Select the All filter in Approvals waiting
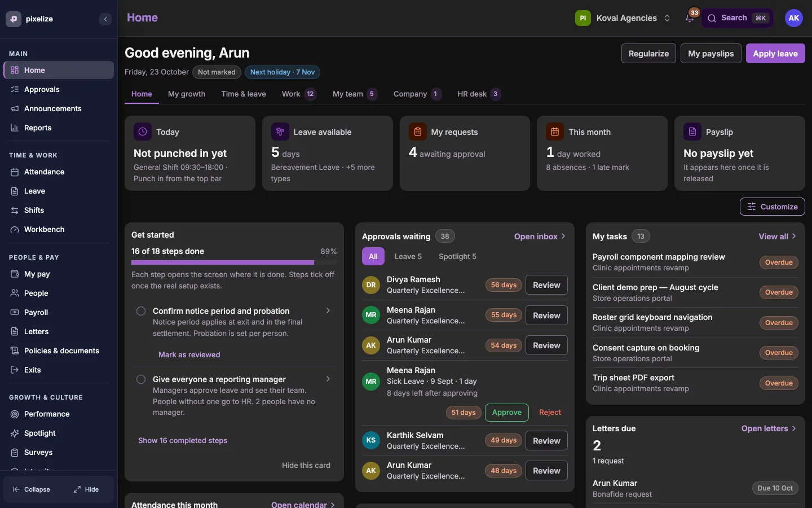 coord(373,256)
